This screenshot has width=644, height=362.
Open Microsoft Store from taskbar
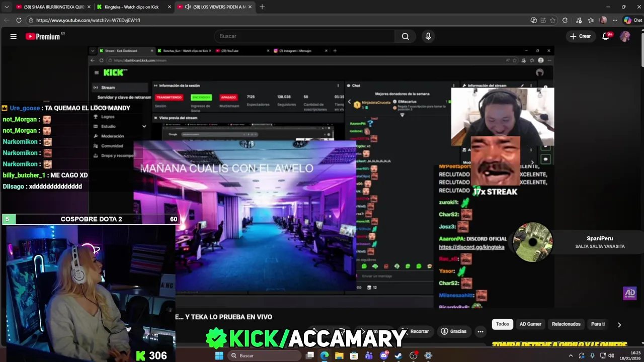354,355
